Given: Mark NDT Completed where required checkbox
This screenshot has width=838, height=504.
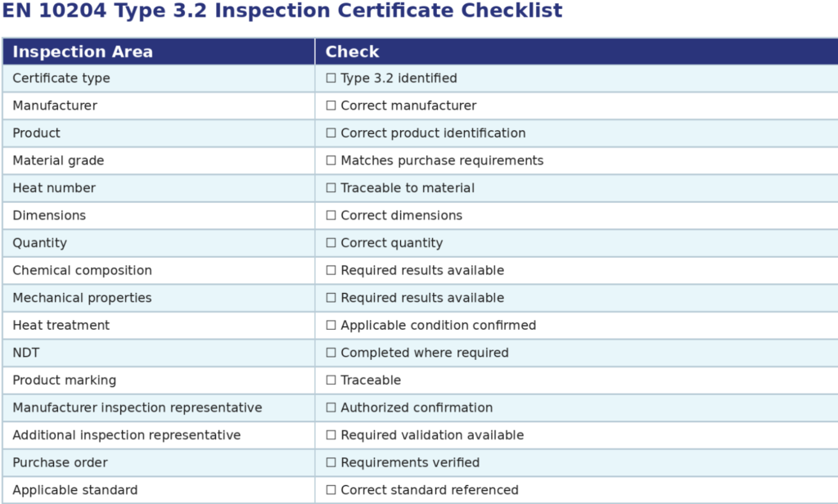Looking at the screenshot, I should [x=331, y=353].
